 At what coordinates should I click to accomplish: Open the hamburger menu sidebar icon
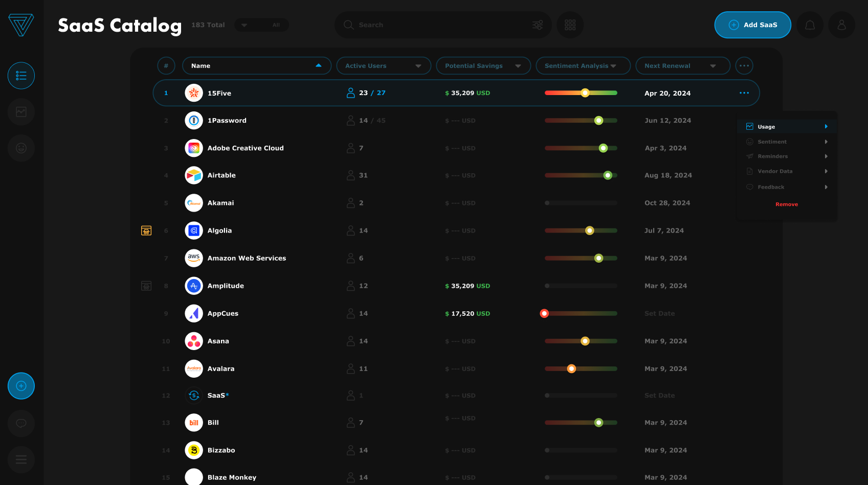(21, 459)
